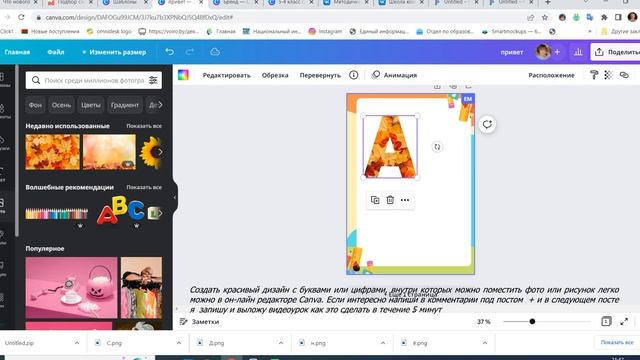The height and width of the screenshot is (360, 640).
Task: Show all recently used photos
Action: pos(144,126)
